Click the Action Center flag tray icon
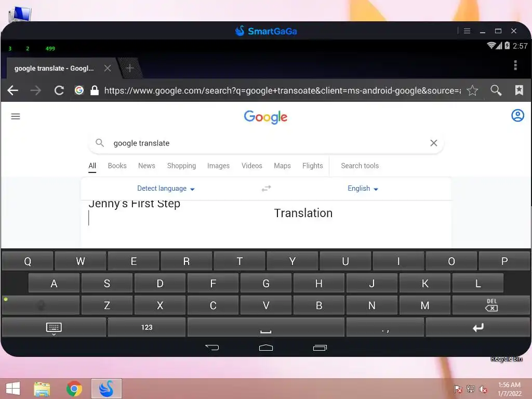This screenshot has width=532, height=399. (x=458, y=389)
